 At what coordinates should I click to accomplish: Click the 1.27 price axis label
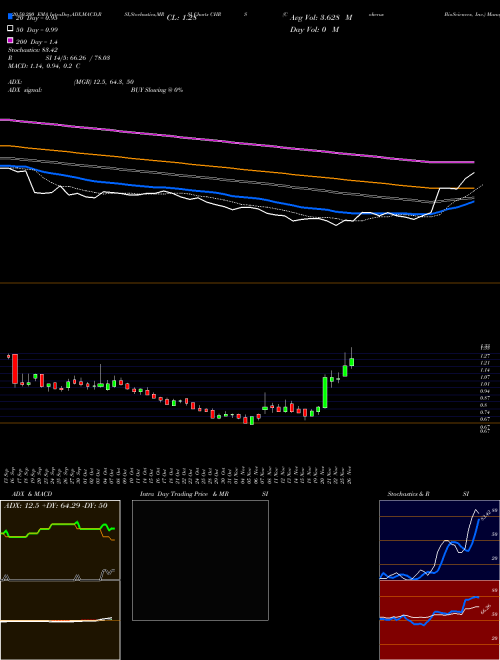tap(485, 356)
